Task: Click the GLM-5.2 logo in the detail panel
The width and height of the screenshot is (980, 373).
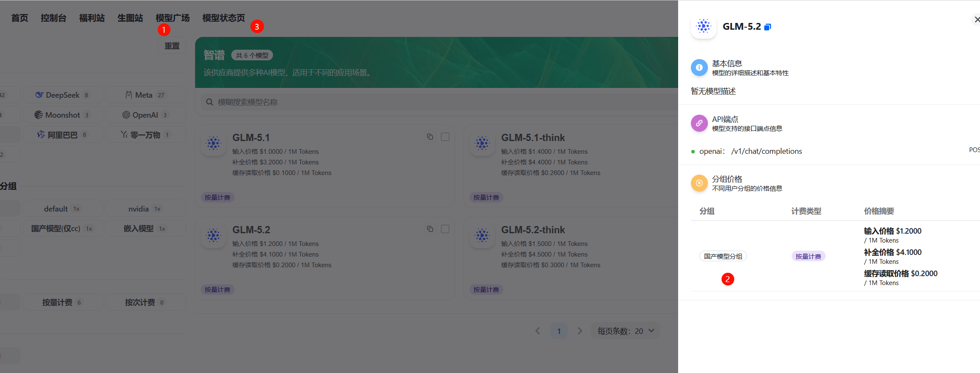Action: click(704, 26)
